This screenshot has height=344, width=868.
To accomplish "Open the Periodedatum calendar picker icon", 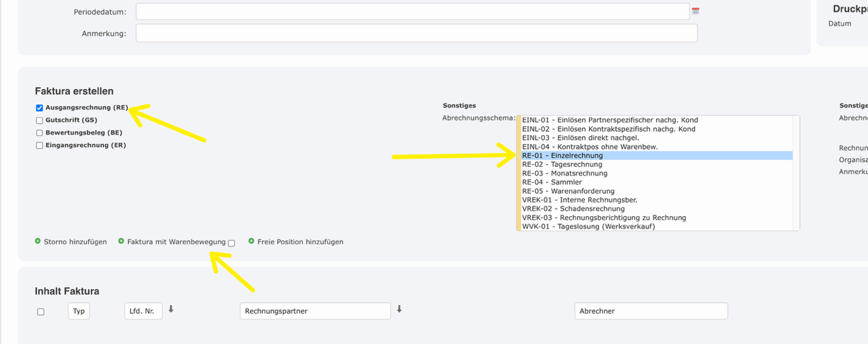I will click(x=696, y=12).
